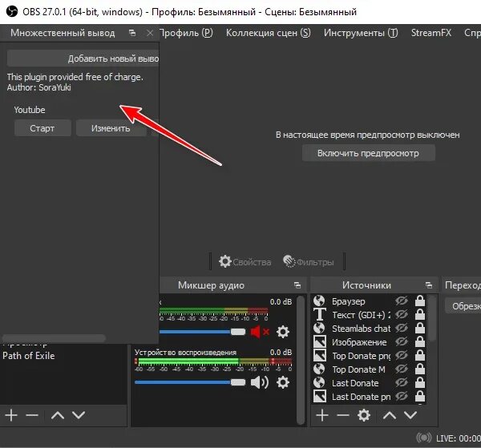Select Last Donate source row
481x448 pixels.
(x=370, y=383)
